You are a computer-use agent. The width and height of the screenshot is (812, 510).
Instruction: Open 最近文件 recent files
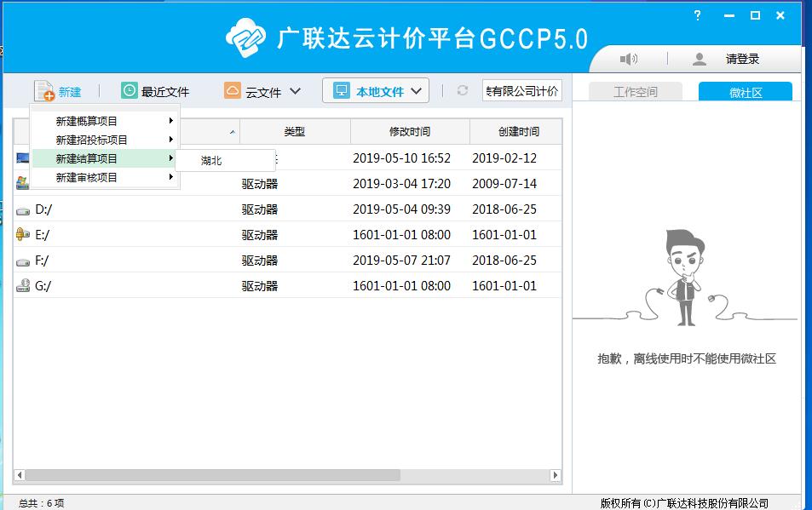click(155, 91)
